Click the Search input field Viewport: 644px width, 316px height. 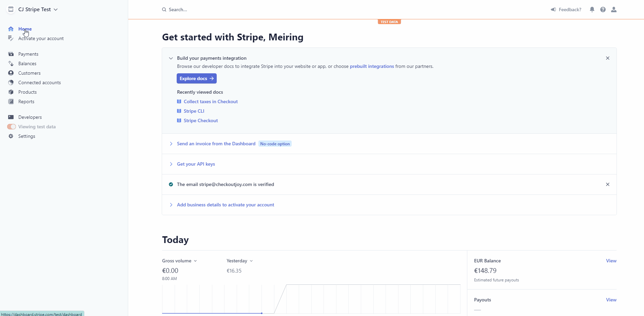[178, 10]
